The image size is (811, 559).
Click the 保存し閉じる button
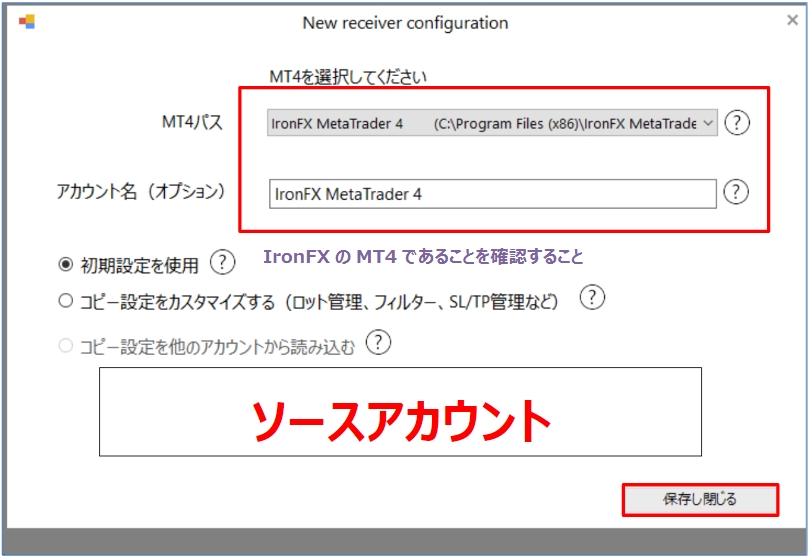click(700, 500)
